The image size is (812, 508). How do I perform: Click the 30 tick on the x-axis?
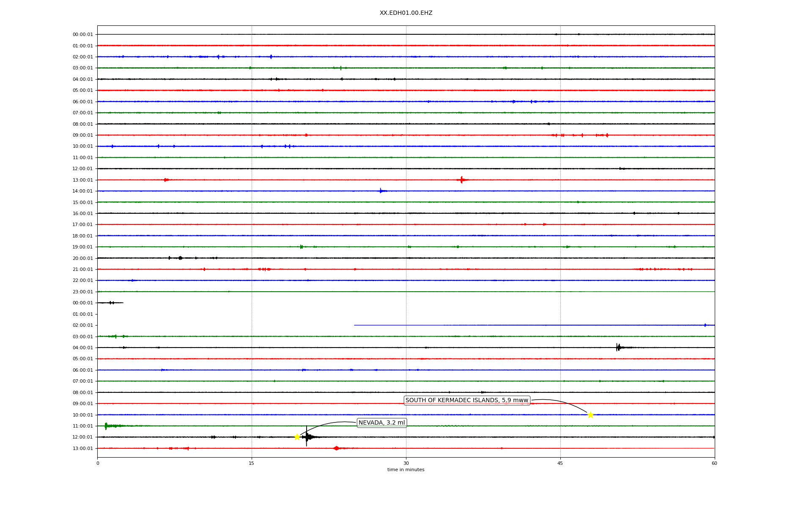[406, 463]
